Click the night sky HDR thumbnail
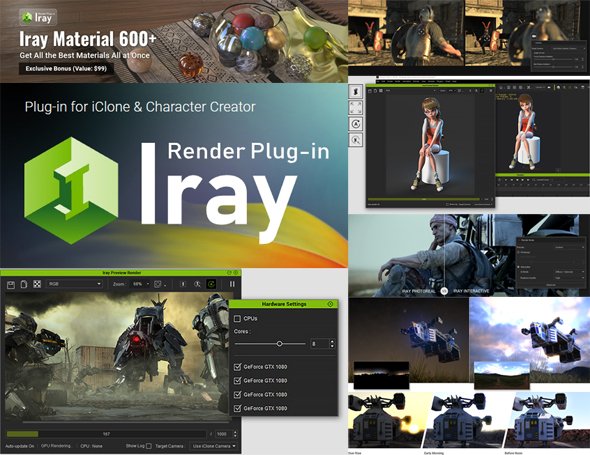Viewport: 590px width, 455px height. click(x=382, y=375)
